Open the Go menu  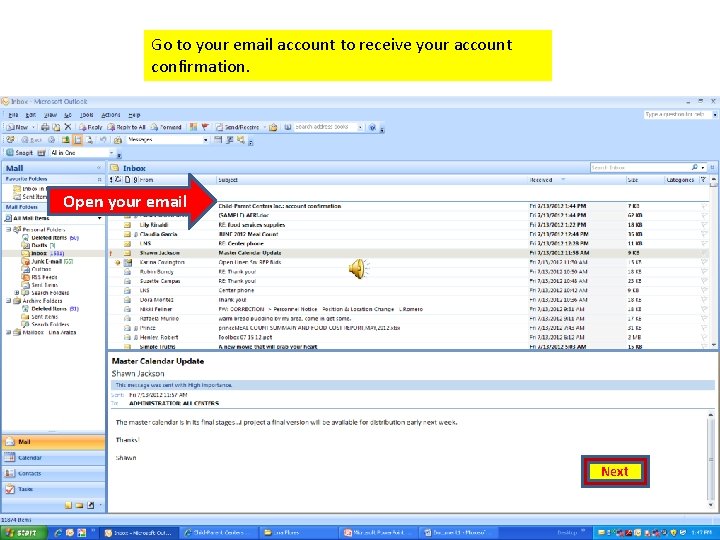pos(68,115)
